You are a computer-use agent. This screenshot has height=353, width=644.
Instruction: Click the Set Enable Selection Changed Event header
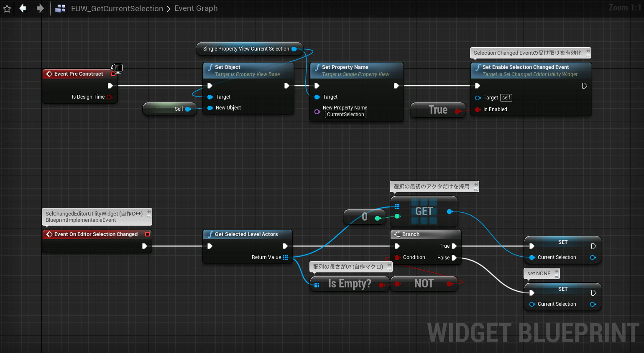click(531, 70)
